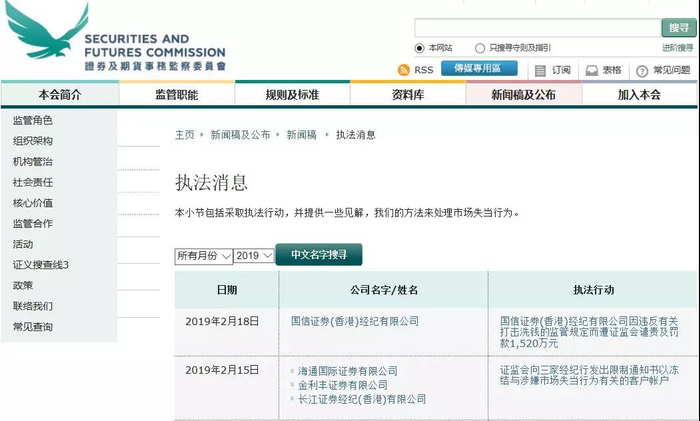Click the 订阅 text link
This screenshot has height=421, width=700.
pos(561,70)
